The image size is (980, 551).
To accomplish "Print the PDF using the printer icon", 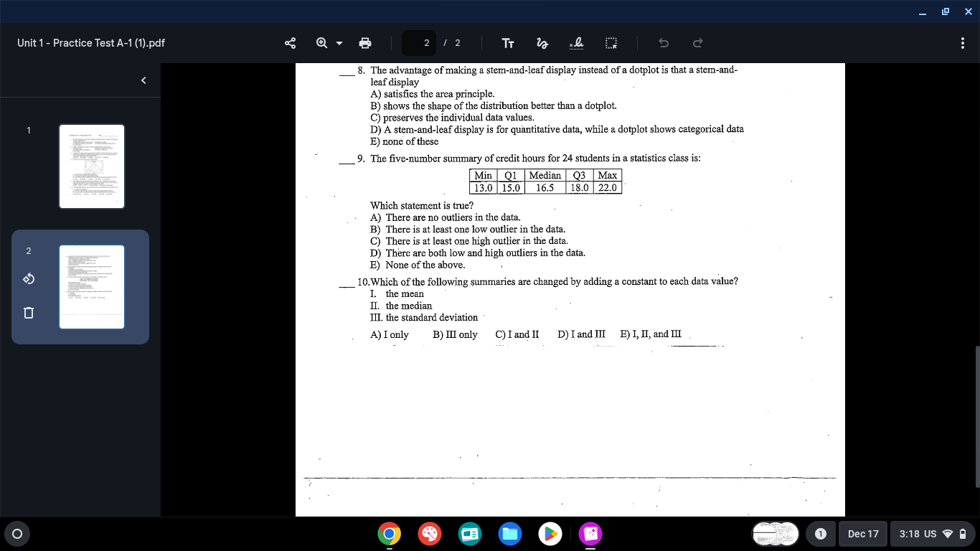I will [x=365, y=43].
